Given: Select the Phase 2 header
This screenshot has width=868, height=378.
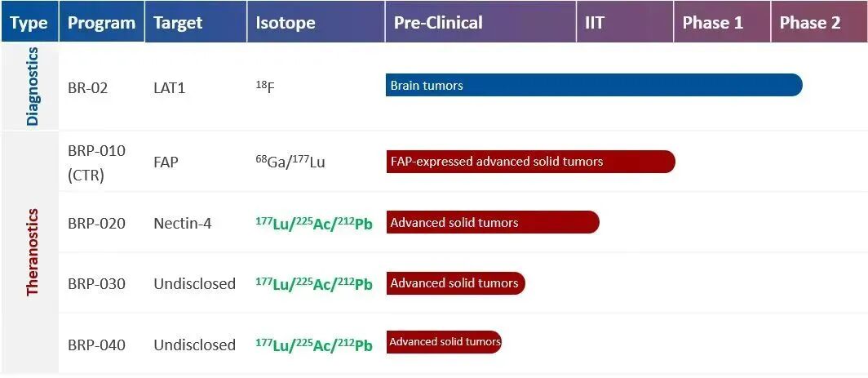Looking at the screenshot, I should 809,22.
